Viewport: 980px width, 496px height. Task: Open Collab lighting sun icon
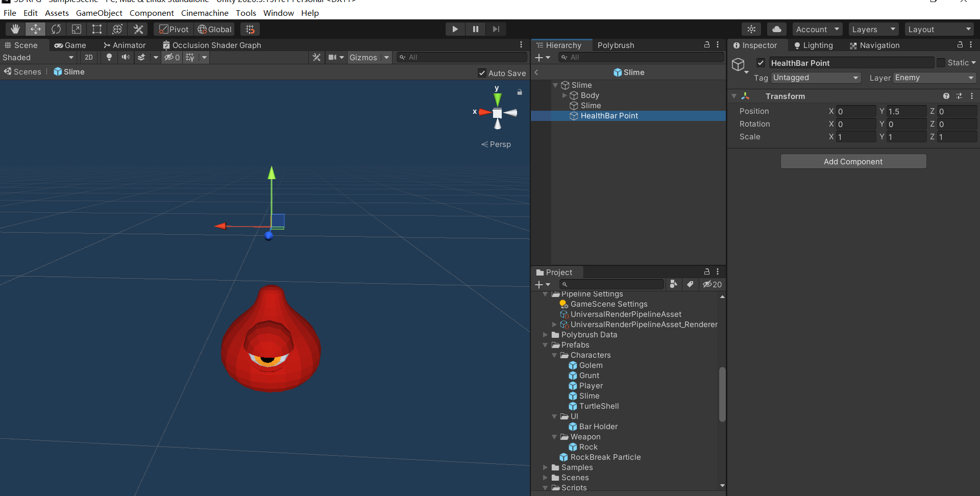tap(751, 29)
